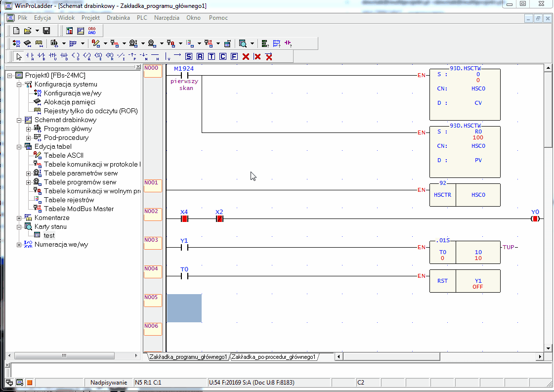The image size is (554, 392).
Task: Close the project tree panel
Action: tap(138, 67)
